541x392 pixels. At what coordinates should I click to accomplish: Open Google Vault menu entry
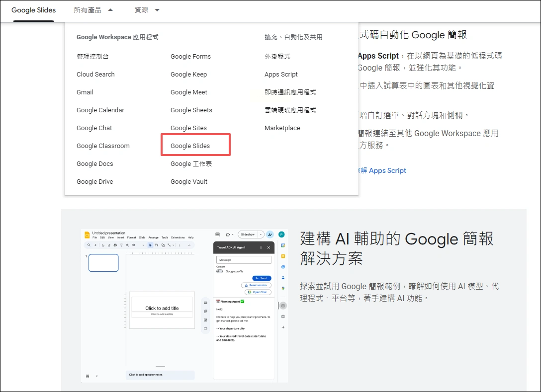[189, 182]
